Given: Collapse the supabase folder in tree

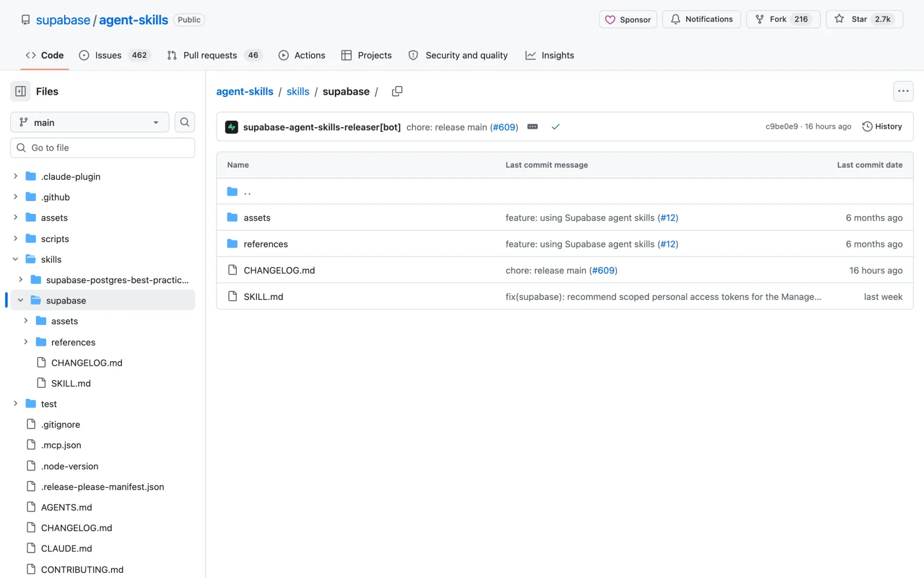Looking at the screenshot, I should coord(21,301).
